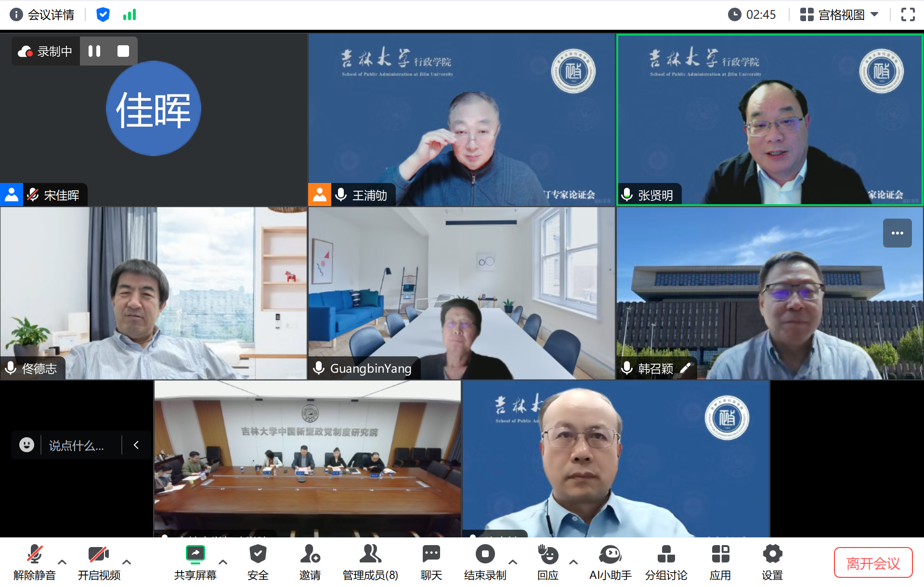The width and height of the screenshot is (924, 587).
Task: Pause the cloud recording
Action: [x=94, y=51]
